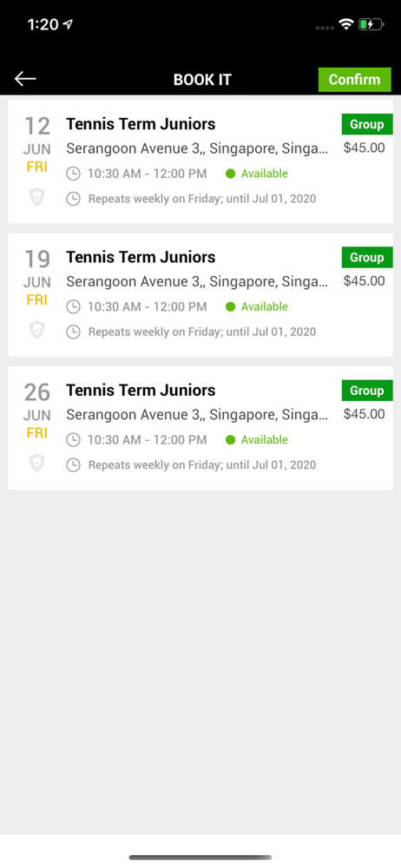401x868 pixels.
Task: Tap the shield icon on June 12 session
Action: 37,196
